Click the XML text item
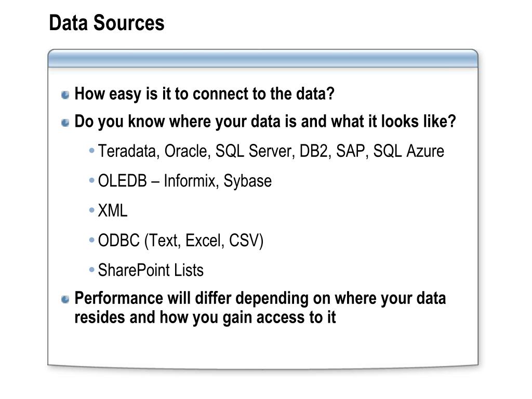The image size is (532, 399). point(113,211)
